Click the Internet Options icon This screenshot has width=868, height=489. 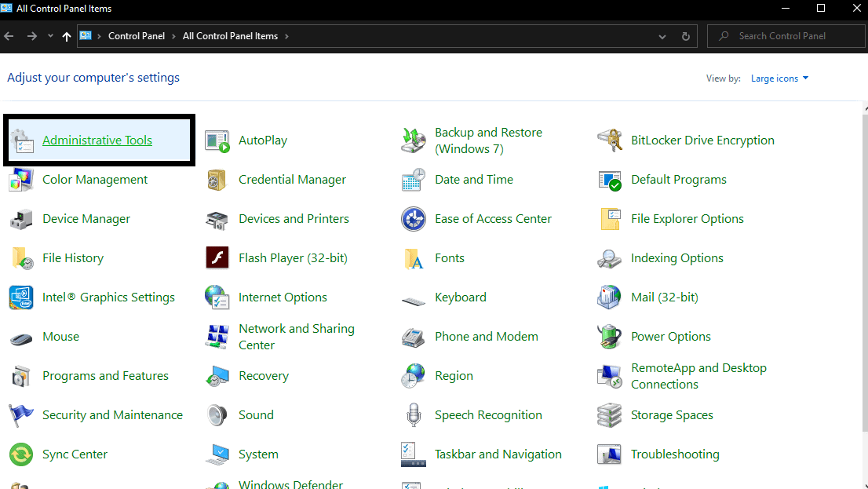click(217, 298)
